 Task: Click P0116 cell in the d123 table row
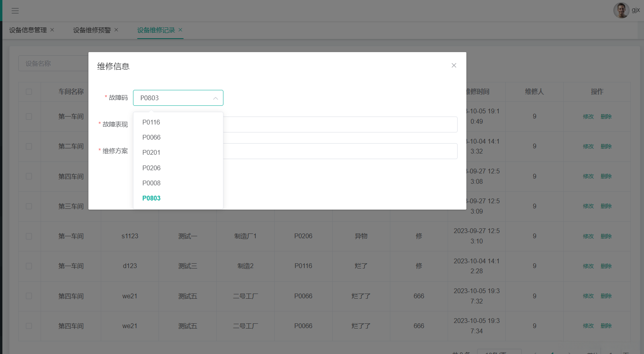[303, 266]
